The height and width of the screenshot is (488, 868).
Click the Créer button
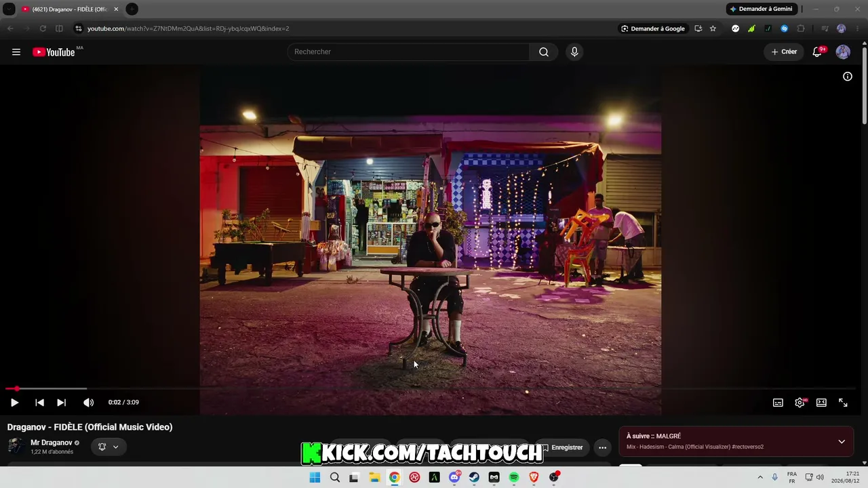coord(784,52)
